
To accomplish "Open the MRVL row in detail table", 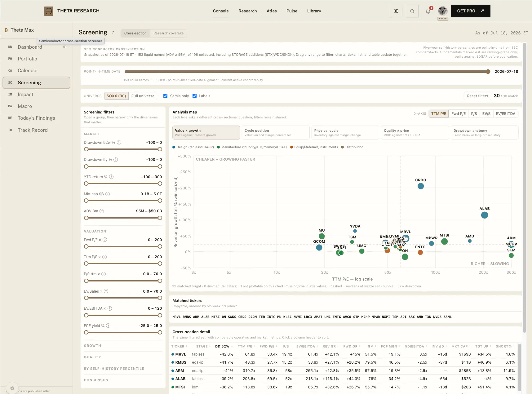I will point(344,354).
